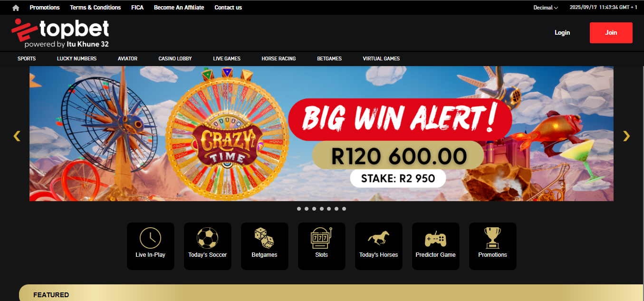Open the Horse Racing menu item
Screen dimensions: 644x301
pos(279,58)
